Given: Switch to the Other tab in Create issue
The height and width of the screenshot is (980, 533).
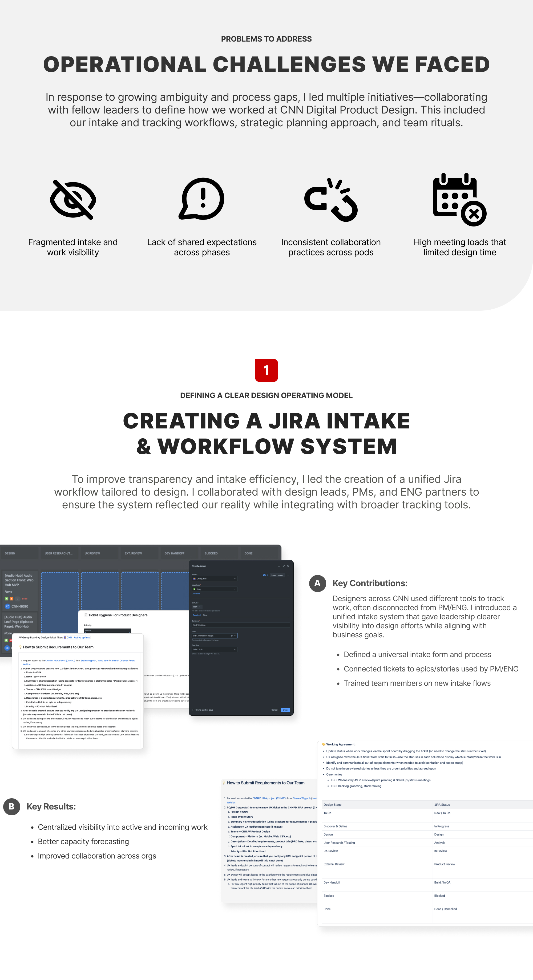Looking at the screenshot, I should (x=205, y=615).
